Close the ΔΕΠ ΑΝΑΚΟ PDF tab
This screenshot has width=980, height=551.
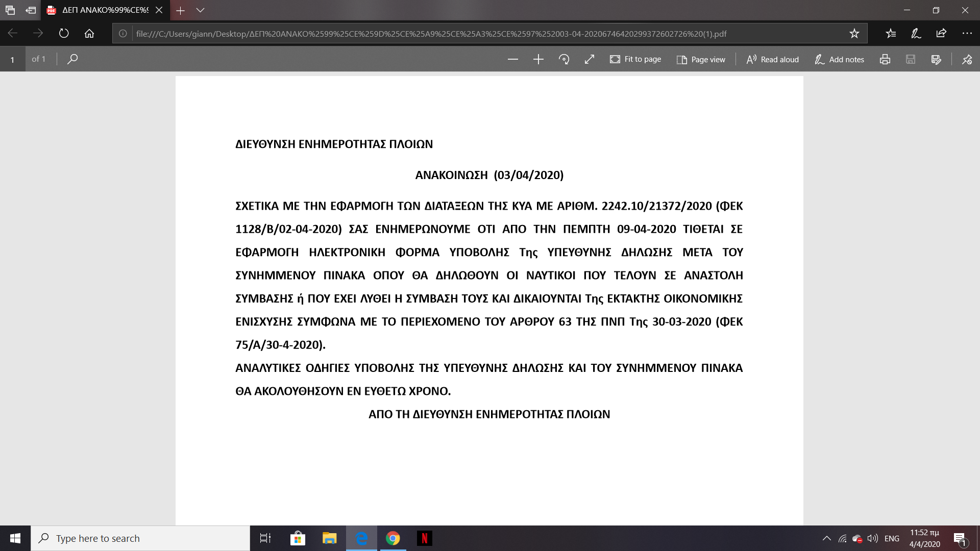pos(159,10)
